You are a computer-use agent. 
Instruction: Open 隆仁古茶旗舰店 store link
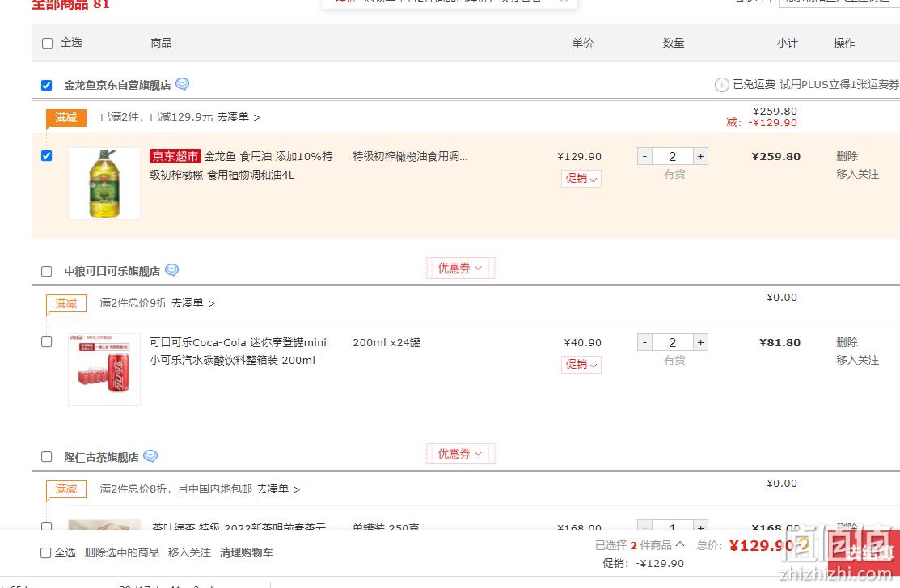(x=101, y=457)
